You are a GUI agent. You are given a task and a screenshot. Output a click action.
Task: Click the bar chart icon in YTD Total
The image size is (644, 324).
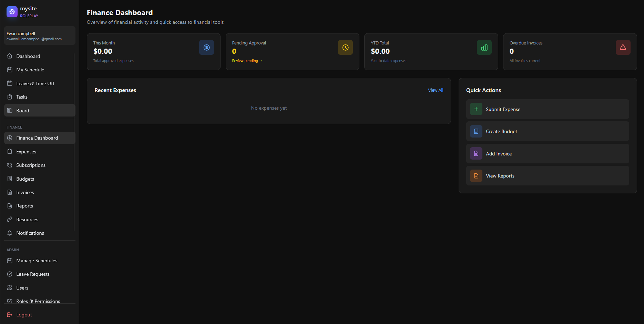484,48
